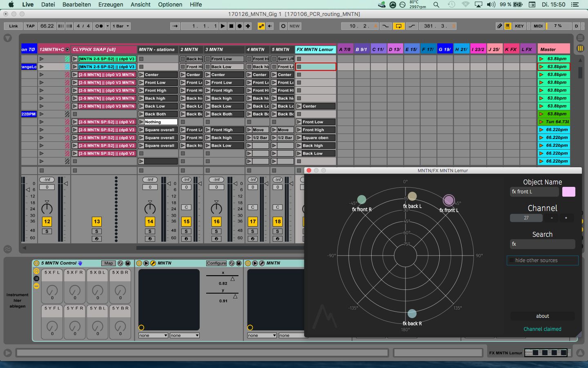Open the Erzeugen menu

click(x=111, y=4)
